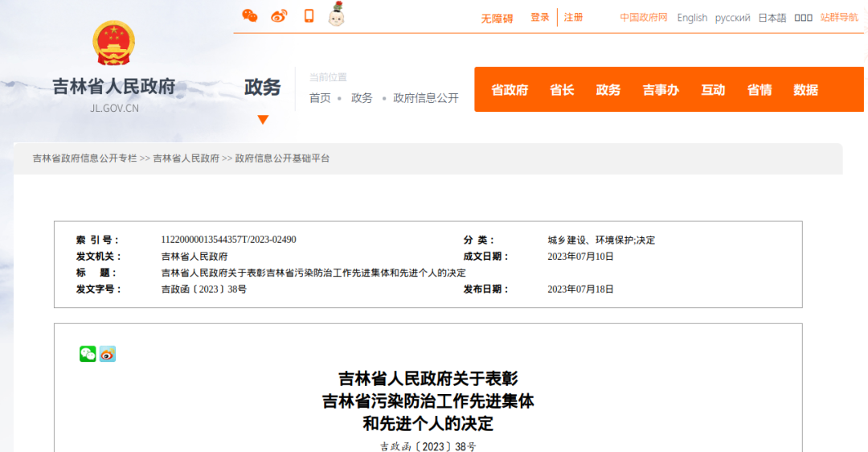Viewport: 868px width, 452px height.
Task: Click the orange triangle under 政务
Action: (263, 120)
